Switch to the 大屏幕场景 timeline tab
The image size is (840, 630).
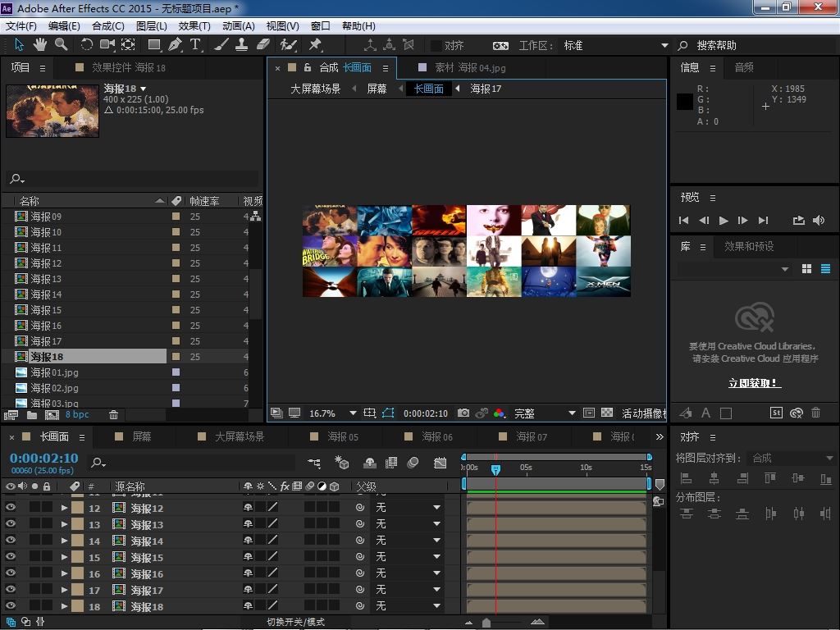[x=239, y=436]
